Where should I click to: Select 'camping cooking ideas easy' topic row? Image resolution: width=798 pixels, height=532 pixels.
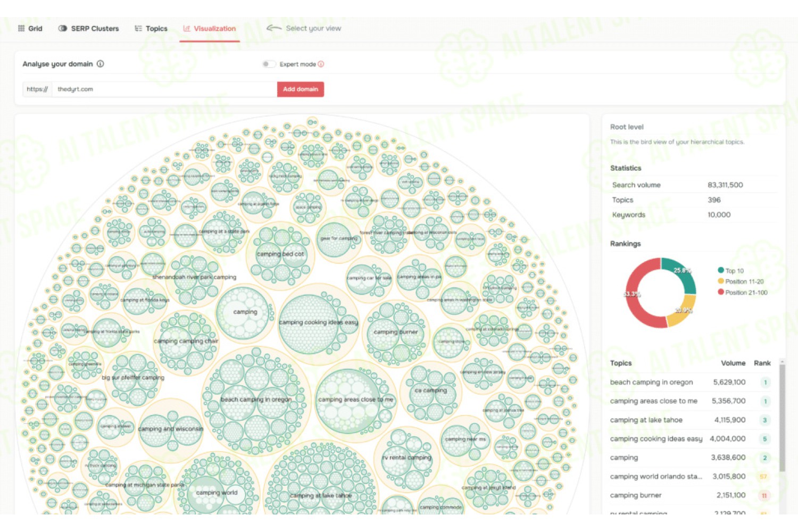[x=691, y=439]
